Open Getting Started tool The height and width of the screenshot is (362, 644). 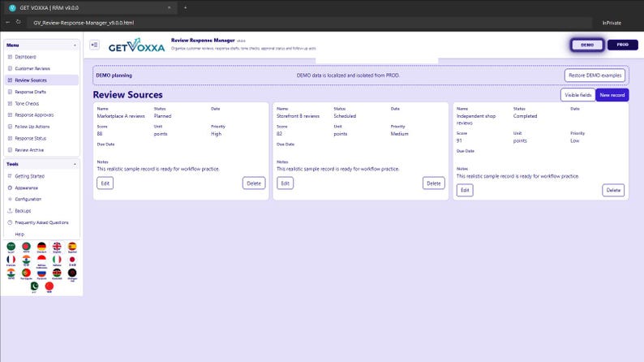(x=41, y=176)
